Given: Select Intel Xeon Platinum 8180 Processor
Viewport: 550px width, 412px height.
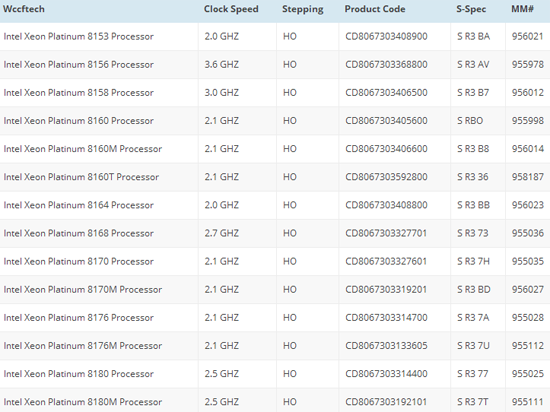Looking at the screenshot, I should point(79,374).
